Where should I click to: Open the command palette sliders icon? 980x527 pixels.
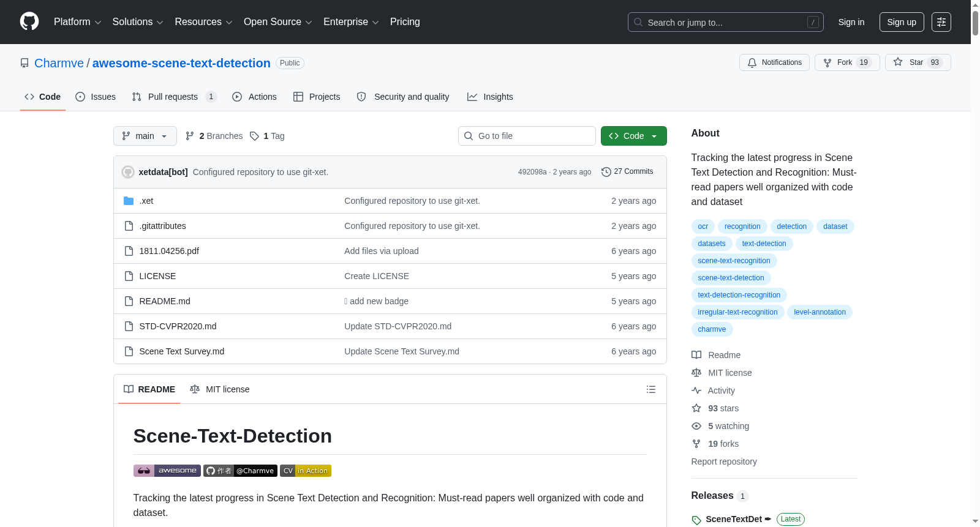click(941, 22)
